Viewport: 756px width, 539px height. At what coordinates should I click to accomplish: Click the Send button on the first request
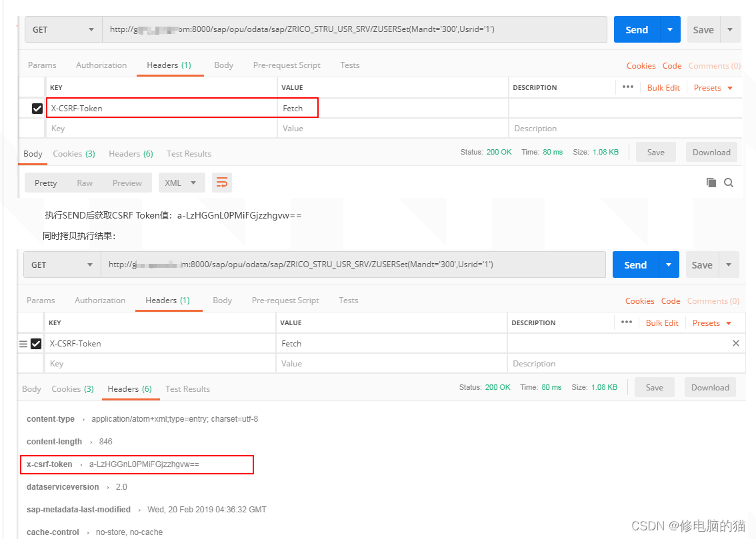[637, 29]
